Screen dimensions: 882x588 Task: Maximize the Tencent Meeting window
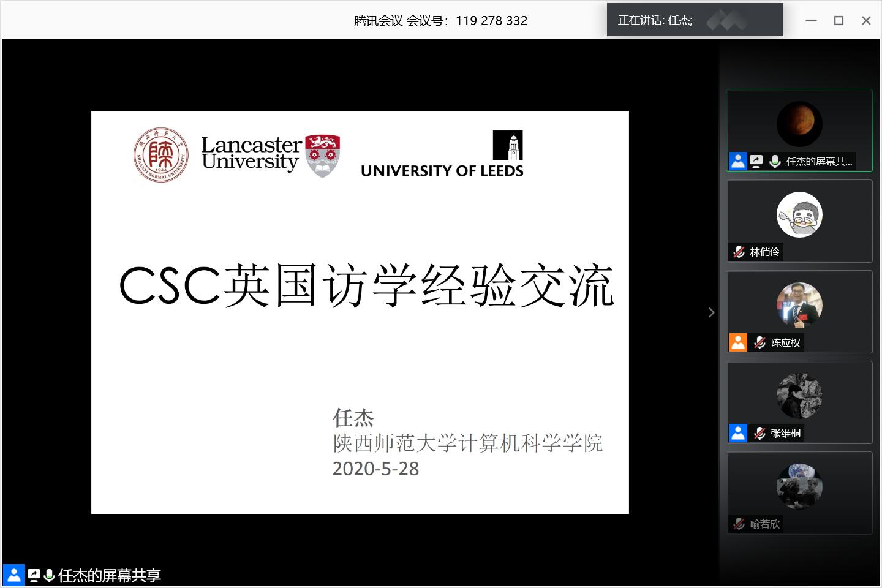[x=839, y=21]
